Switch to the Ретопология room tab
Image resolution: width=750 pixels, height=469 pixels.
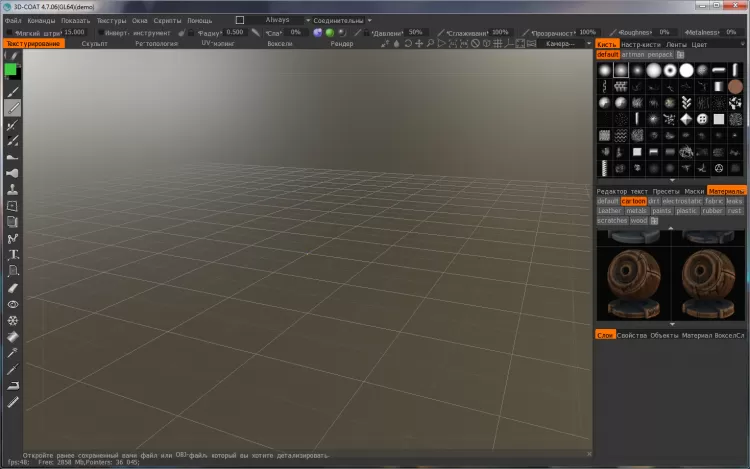click(x=156, y=44)
